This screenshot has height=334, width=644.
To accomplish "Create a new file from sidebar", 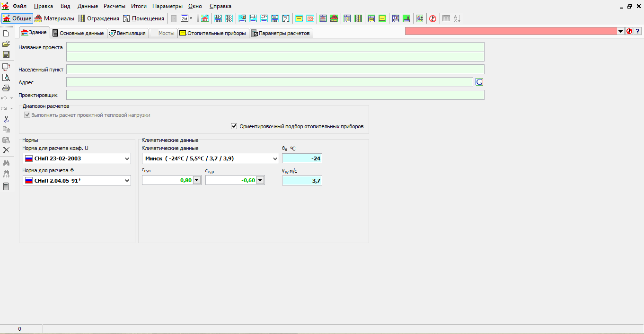I will coord(6,33).
